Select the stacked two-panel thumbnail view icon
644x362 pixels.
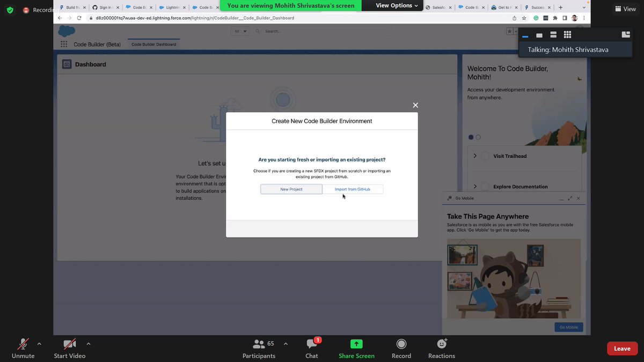click(x=553, y=35)
